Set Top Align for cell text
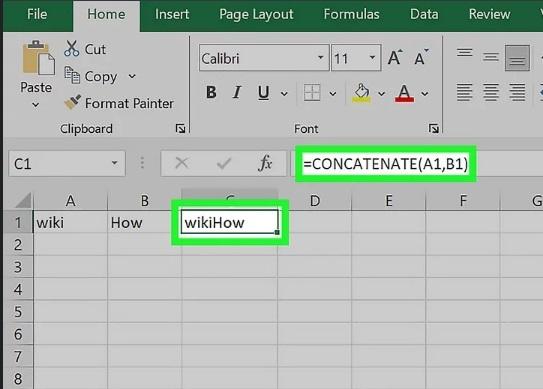This screenshot has width=543, height=389. [x=464, y=53]
